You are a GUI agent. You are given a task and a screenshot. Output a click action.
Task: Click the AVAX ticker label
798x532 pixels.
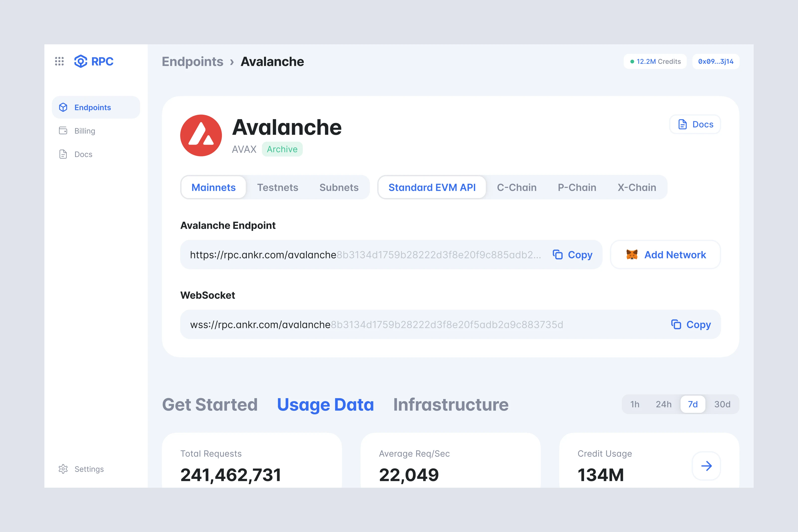tap(244, 149)
